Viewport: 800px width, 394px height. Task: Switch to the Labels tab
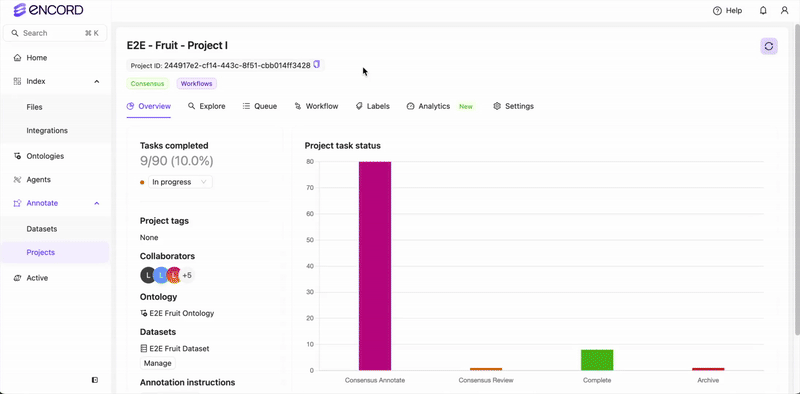pyautogui.click(x=372, y=106)
